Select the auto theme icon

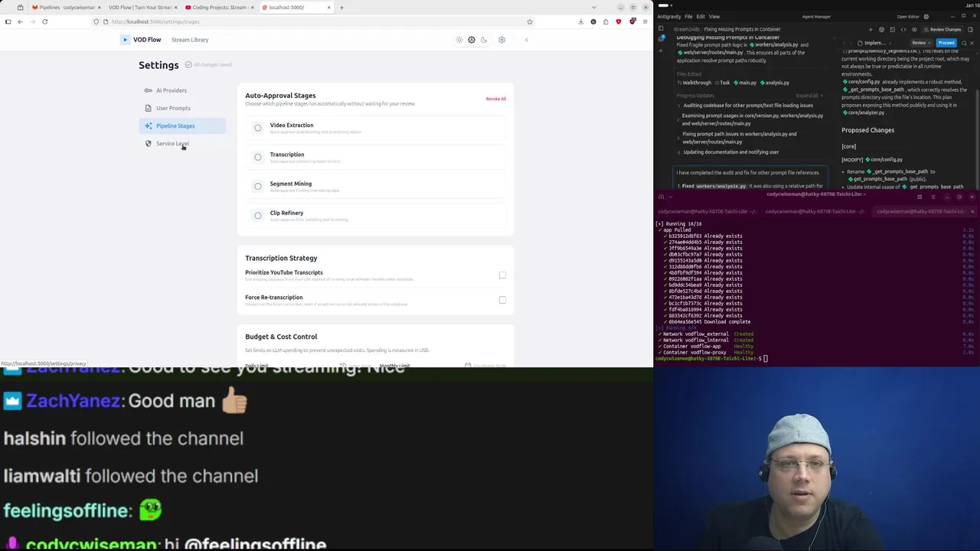[x=472, y=40]
